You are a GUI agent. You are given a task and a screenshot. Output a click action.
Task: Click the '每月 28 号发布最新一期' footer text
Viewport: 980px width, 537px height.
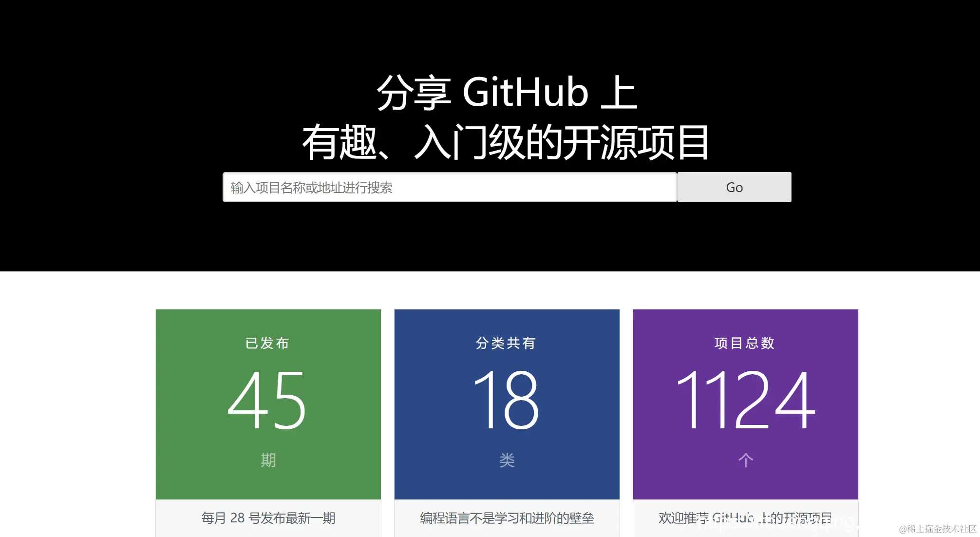click(x=268, y=518)
